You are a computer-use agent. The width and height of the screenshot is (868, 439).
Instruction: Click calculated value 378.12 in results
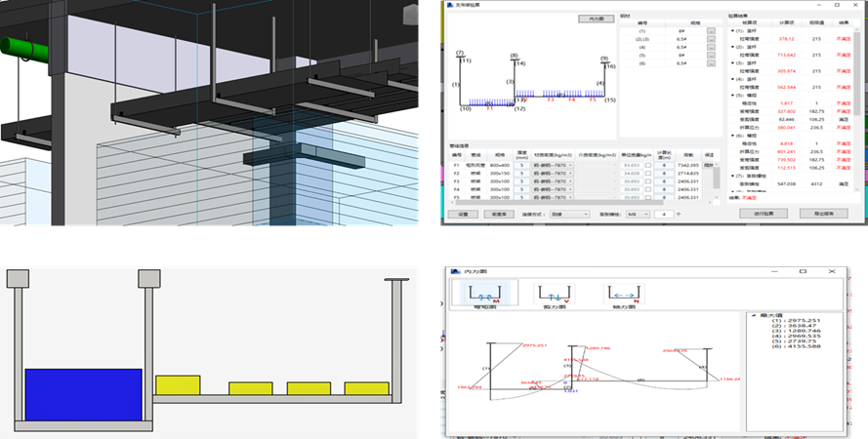coord(787,39)
